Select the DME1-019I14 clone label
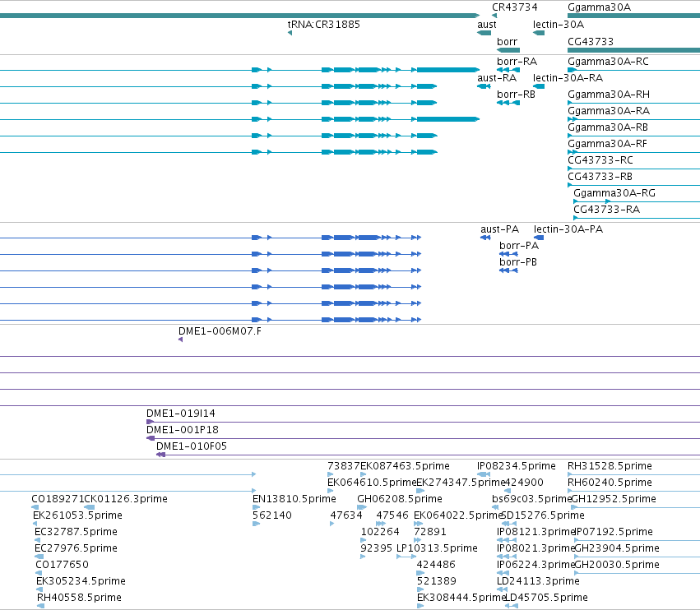The image size is (700, 610). click(x=181, y=414)
